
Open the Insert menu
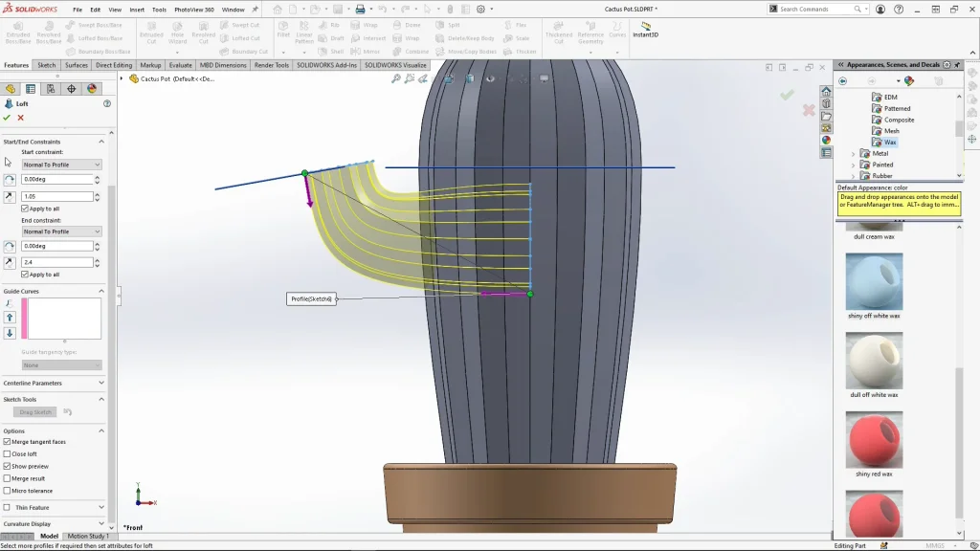click(137, 10)
